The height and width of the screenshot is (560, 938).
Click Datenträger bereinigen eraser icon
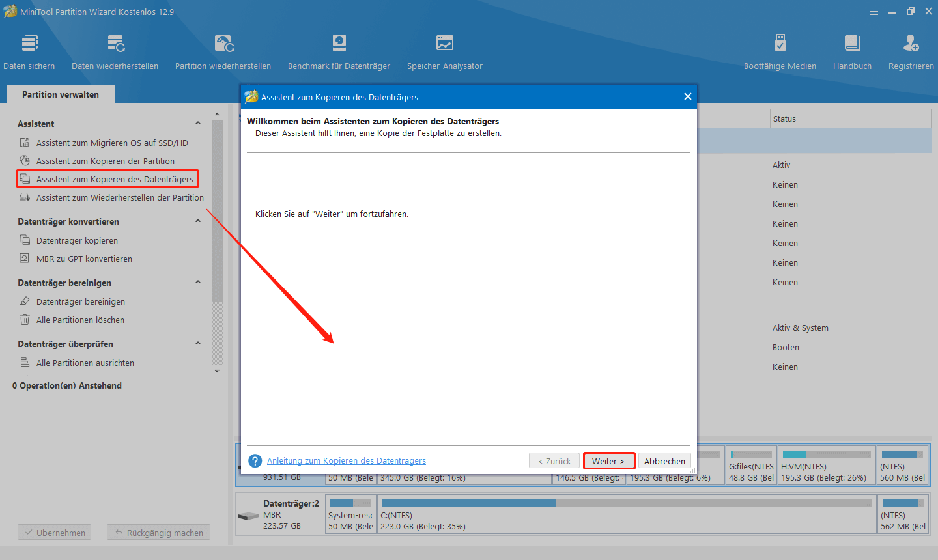click(x=25, y=301)
